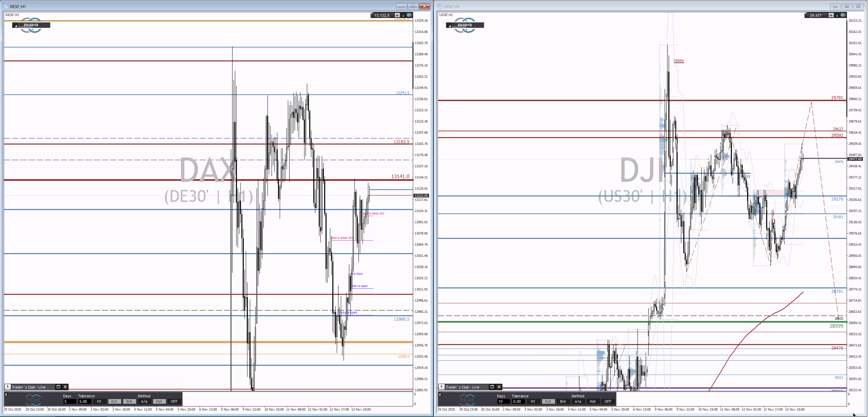Expand the DE30 clock widget corner triangle
The width and height of the screenshot is (868, 417).
15,26
